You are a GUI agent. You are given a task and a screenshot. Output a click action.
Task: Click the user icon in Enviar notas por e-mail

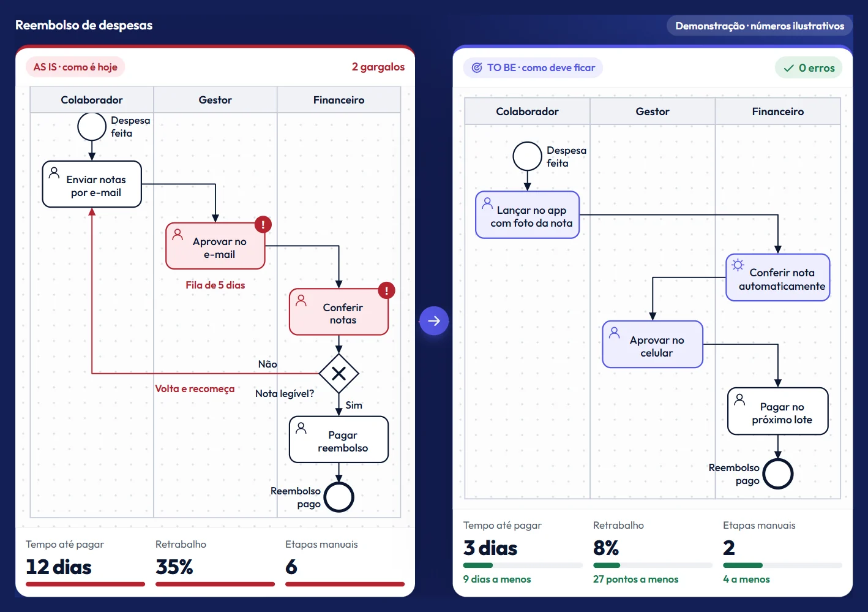point(54,172)
